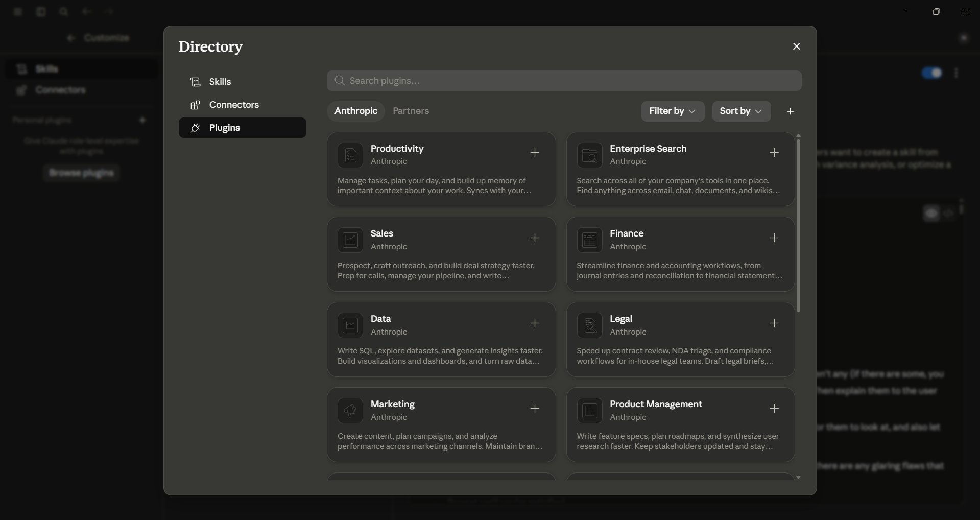Add the Enterprise Search plugin via plus icon

pos(774,153)
